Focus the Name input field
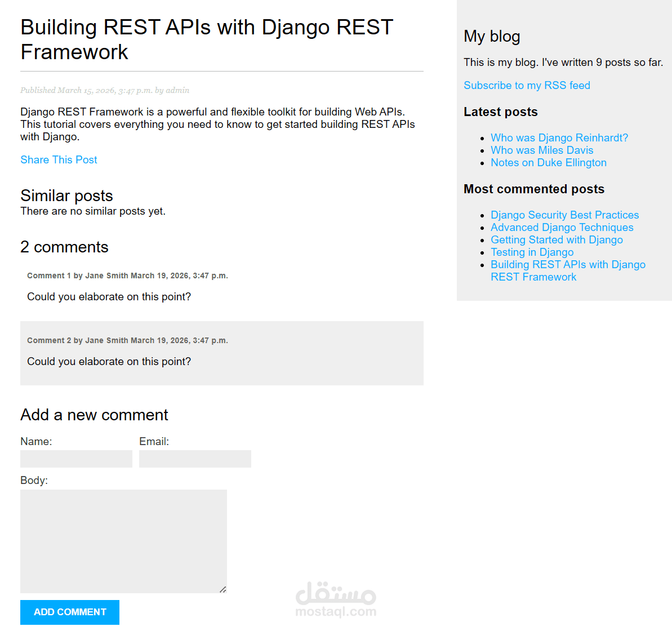This screenshot has width=672, height=631. [x=76, y=459]
